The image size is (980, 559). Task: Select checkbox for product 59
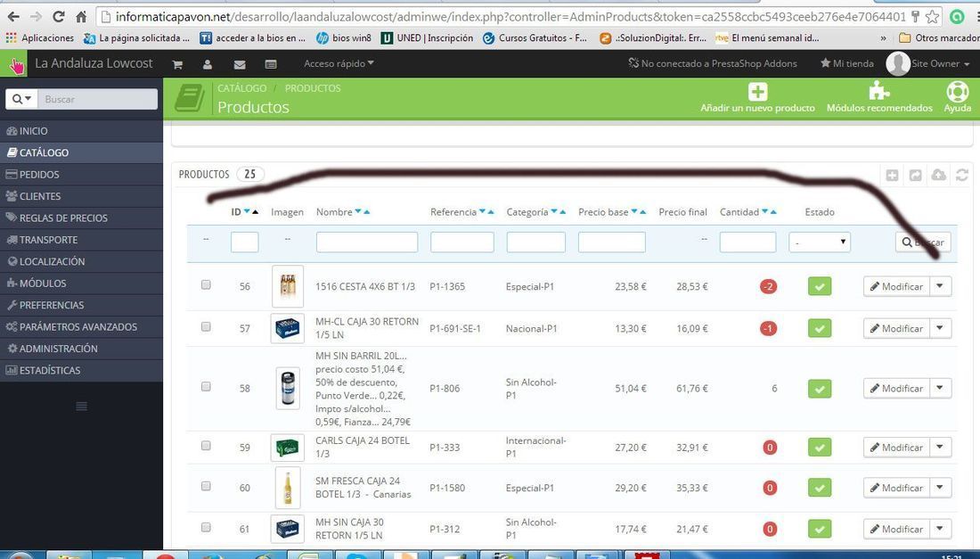coord(206,446)
